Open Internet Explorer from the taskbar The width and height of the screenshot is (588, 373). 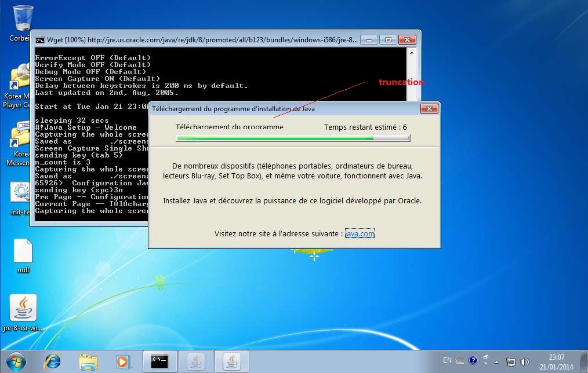(52, 361)
